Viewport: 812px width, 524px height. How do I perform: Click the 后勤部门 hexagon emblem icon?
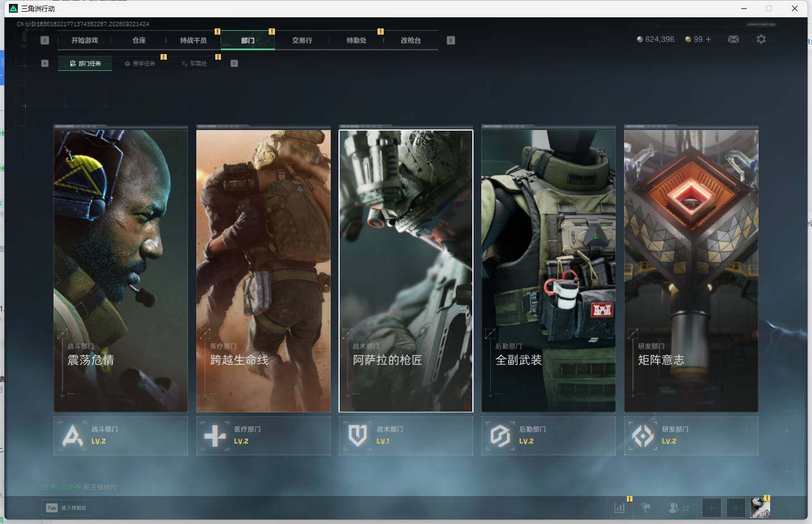pyautogui.click(x=500, y=436)
